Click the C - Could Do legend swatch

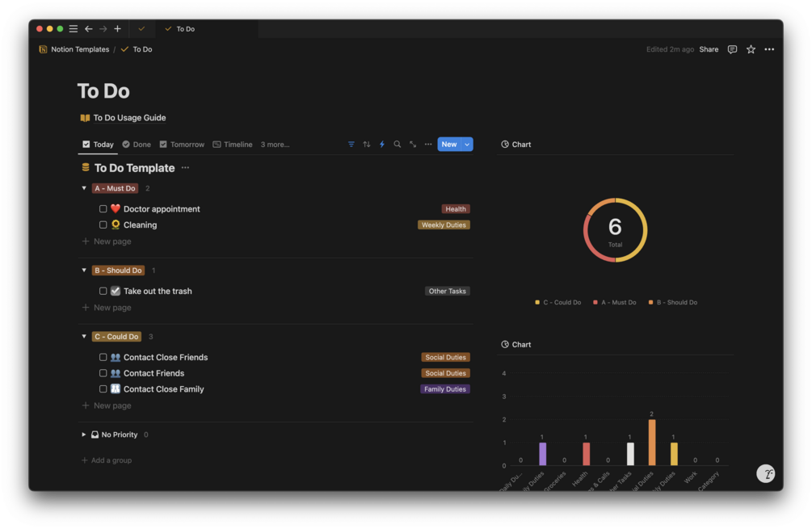(x=537, y=302)
